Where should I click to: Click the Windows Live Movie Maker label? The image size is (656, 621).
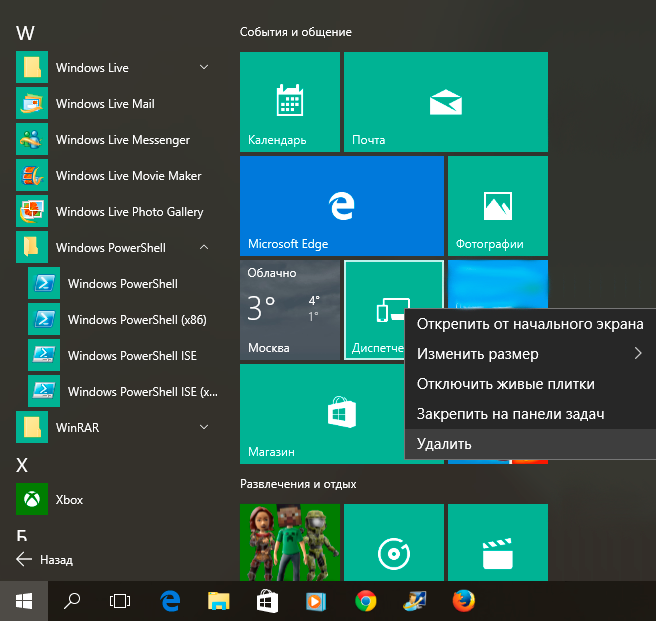[129, 176]
